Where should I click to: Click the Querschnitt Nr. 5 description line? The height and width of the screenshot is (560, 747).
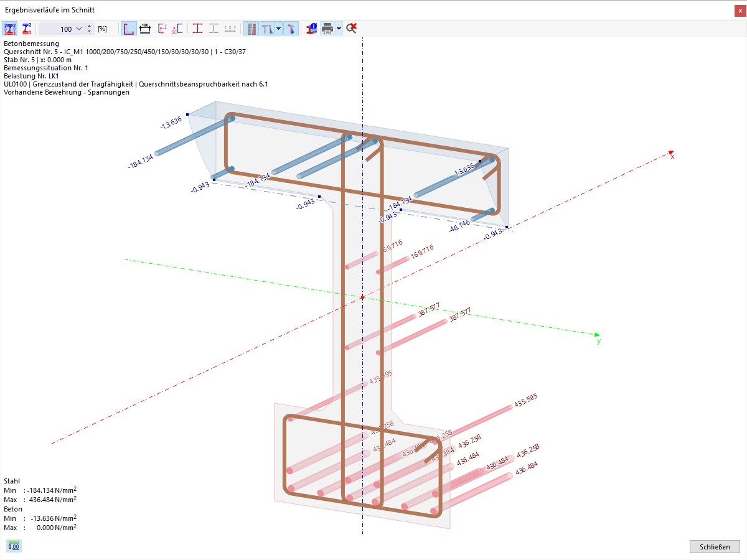tap(125, 52)
